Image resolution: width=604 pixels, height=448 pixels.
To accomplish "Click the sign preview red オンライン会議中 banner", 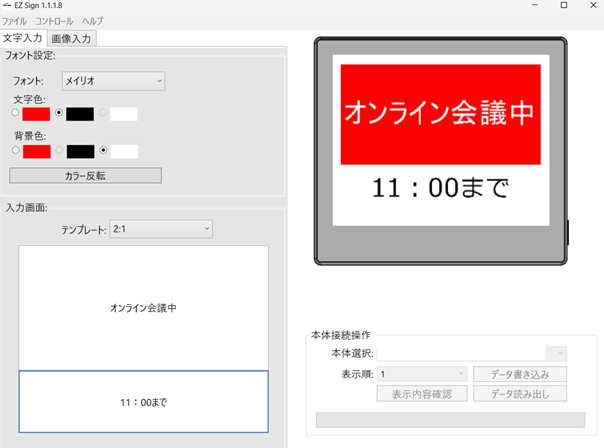I will tap(441, 114).
